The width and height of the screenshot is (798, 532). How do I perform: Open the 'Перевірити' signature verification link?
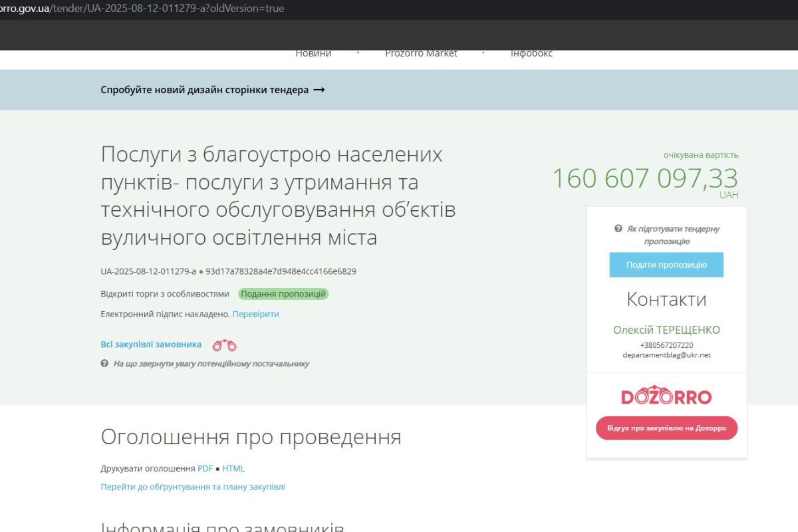click(x=257, y=315)
